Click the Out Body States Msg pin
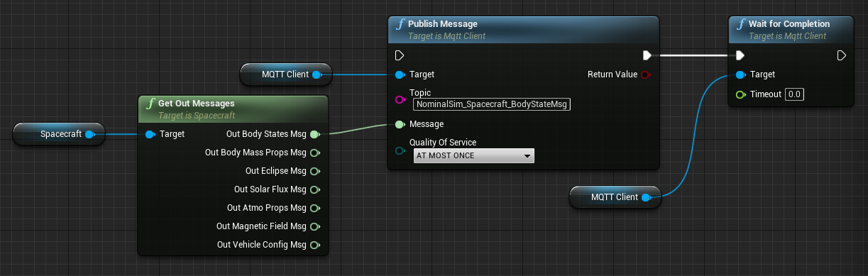This screenshot has width=868, height=276. (314, 134)
